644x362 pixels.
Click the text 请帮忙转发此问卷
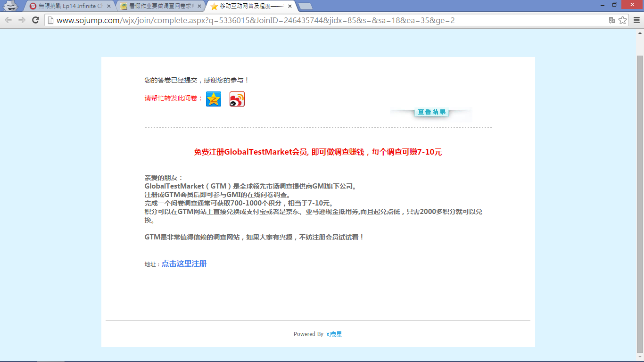(x=173, y=98)
